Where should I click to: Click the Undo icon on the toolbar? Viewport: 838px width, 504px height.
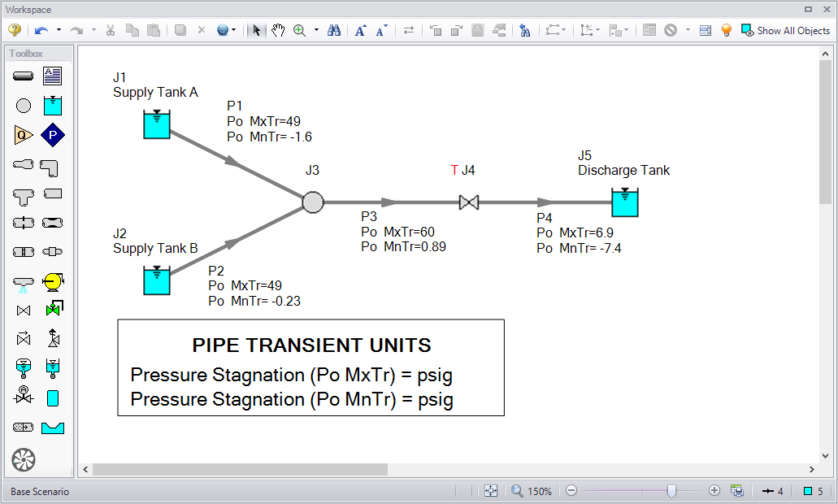click(x=42, y=30)
